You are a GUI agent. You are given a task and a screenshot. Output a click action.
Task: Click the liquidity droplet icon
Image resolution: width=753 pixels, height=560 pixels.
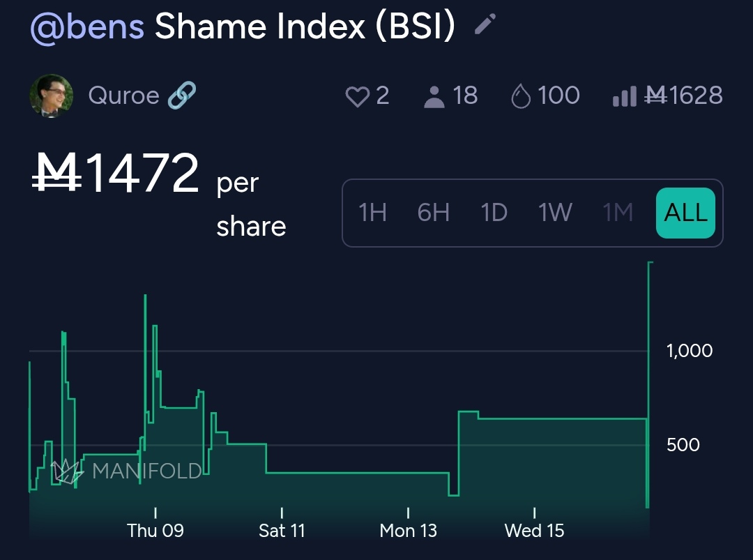[521, 96]
